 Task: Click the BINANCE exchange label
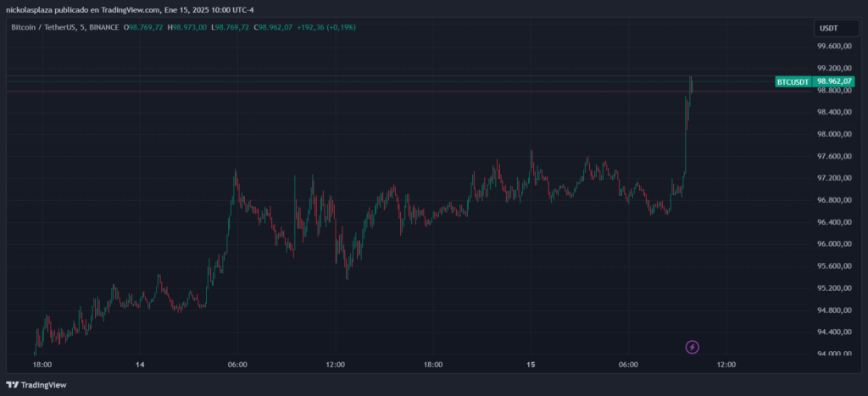coord(103,27)
